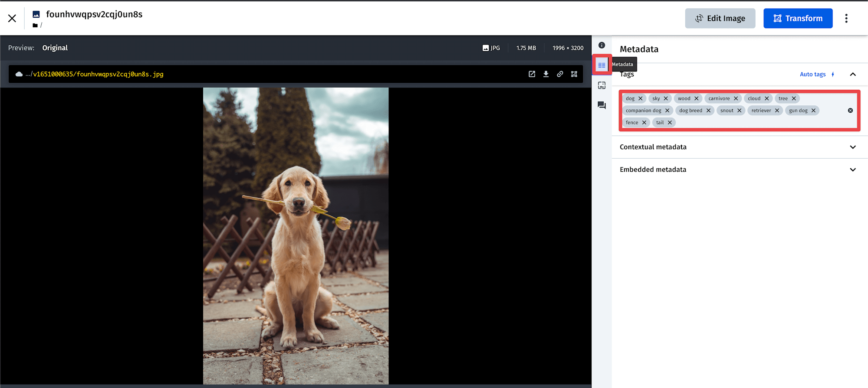The image size is (868, 388).
Task: Click the JPG format indicator
Action: [x=491, y=48]
